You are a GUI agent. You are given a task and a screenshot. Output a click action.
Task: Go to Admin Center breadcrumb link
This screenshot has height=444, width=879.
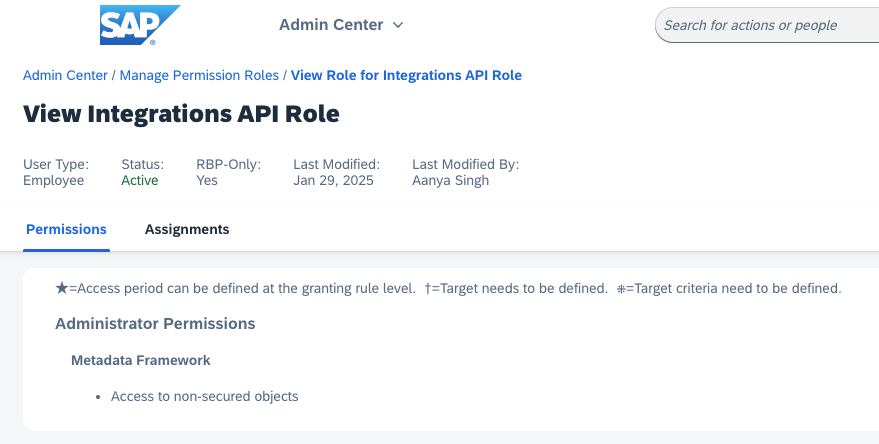(x=65, y=75)
